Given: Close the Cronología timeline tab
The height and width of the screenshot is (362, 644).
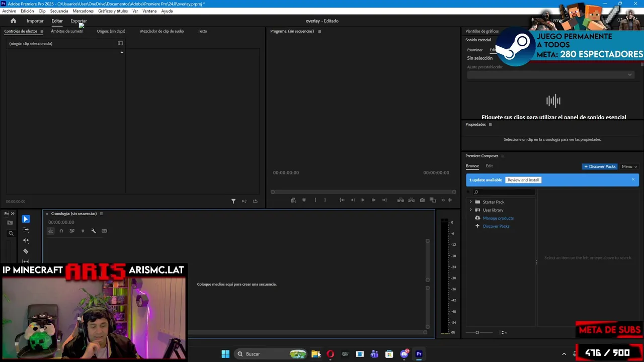Looking at the screenshot, I should click(47, 214).
